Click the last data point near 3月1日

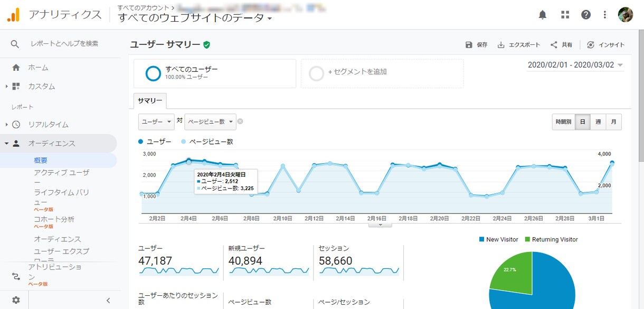tap(612, 163)
